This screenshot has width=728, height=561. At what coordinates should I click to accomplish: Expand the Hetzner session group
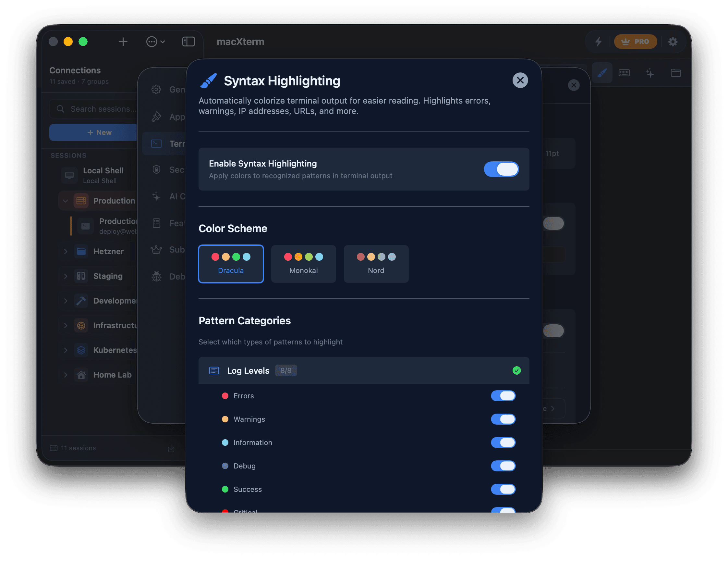click(65, 251)
